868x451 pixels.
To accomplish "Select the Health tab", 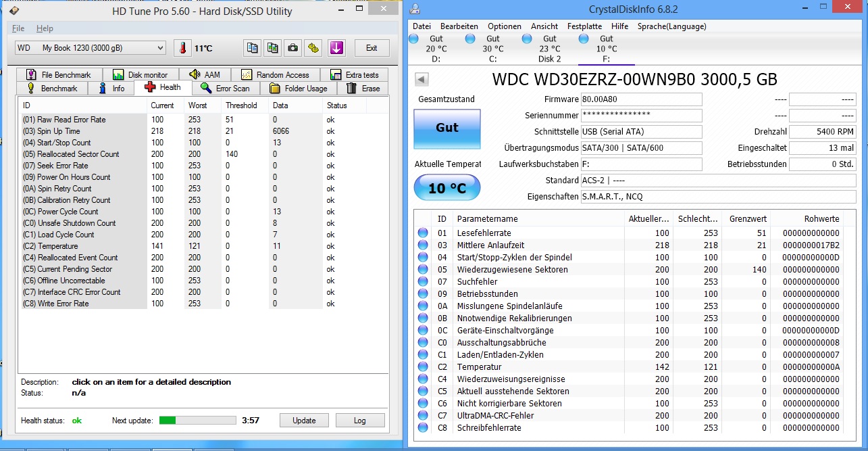I will [x=163, y=87].
